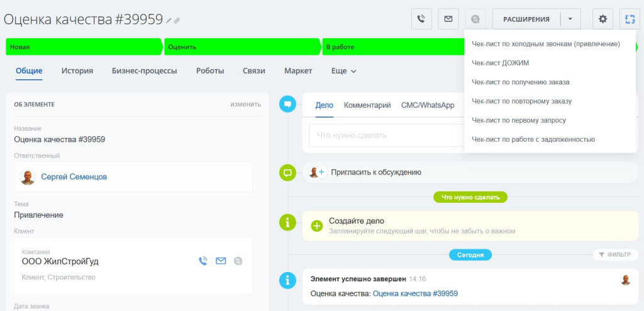Select Чек-лист по работе с задолженностью

[x=533, y=139]
